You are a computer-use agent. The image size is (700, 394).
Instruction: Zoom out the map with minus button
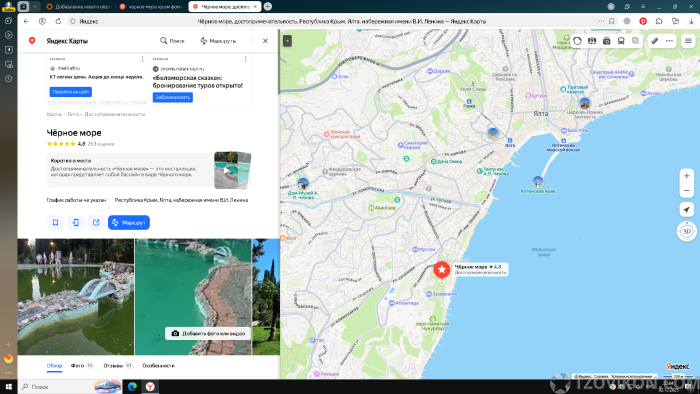[687, 191]
